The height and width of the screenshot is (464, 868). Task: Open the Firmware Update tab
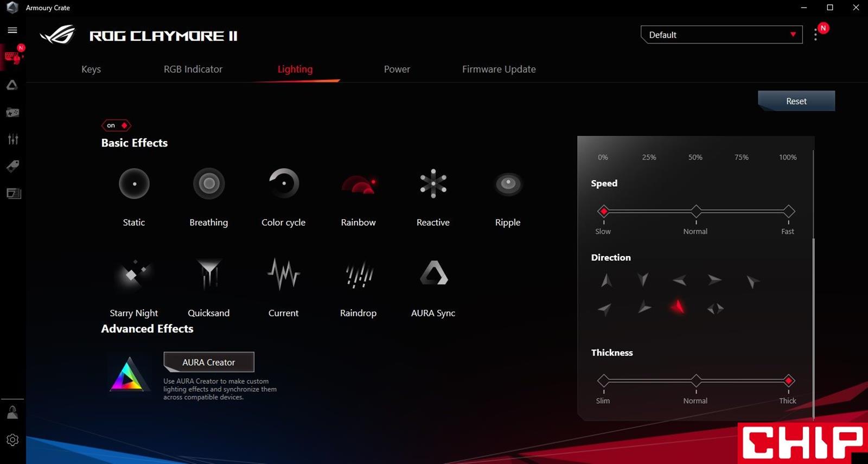click(x=499, y=69)
